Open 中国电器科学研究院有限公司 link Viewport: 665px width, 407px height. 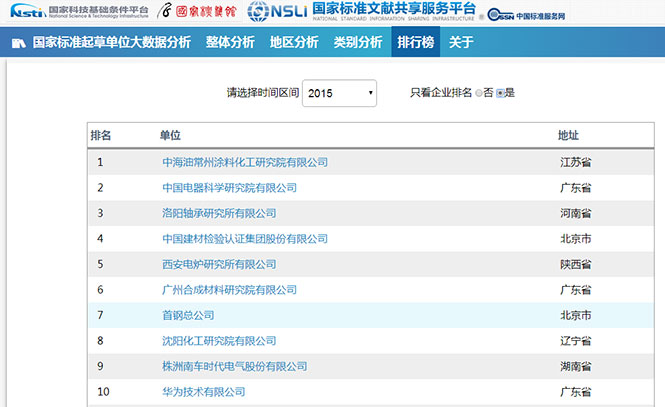(229, 188)
